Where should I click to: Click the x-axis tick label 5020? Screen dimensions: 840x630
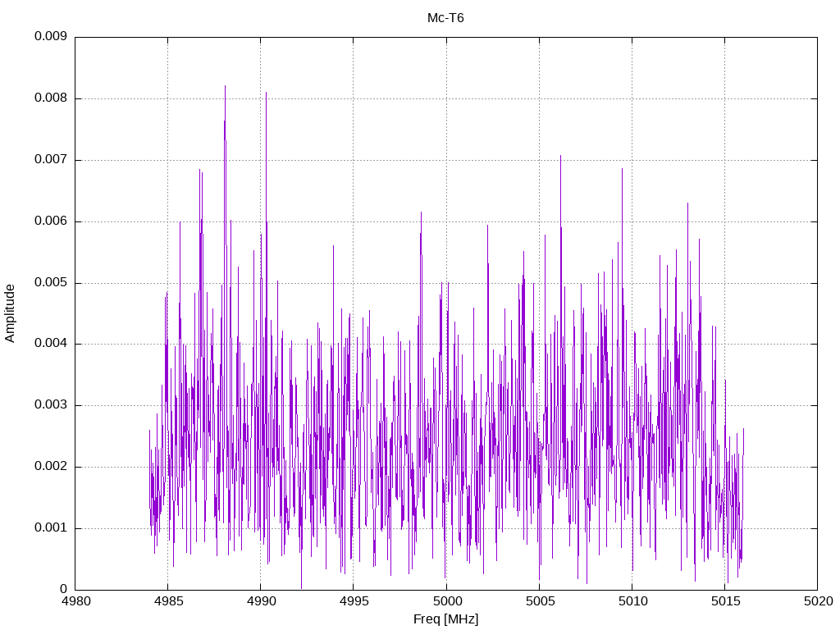click(818, 601)
